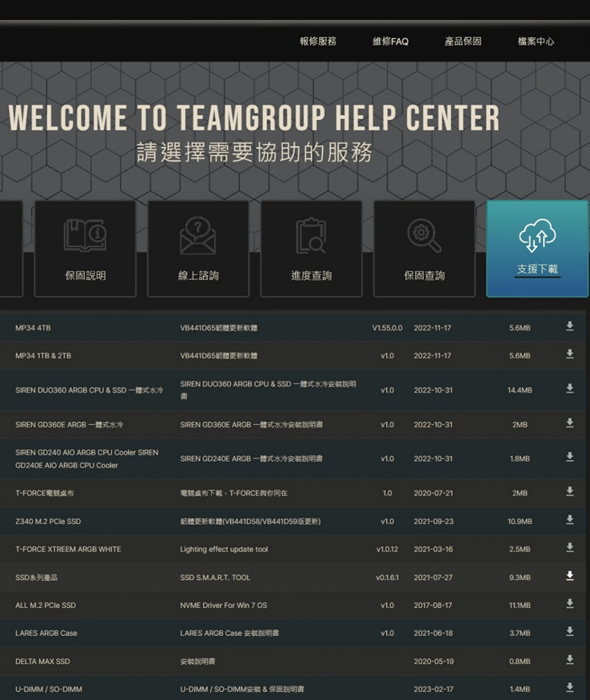
Task: Click the file size 9.3MB
Action: (x=520, y=578)
